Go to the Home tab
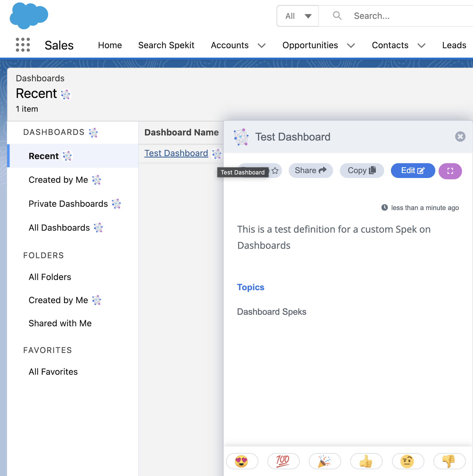 tap(110, 45)
